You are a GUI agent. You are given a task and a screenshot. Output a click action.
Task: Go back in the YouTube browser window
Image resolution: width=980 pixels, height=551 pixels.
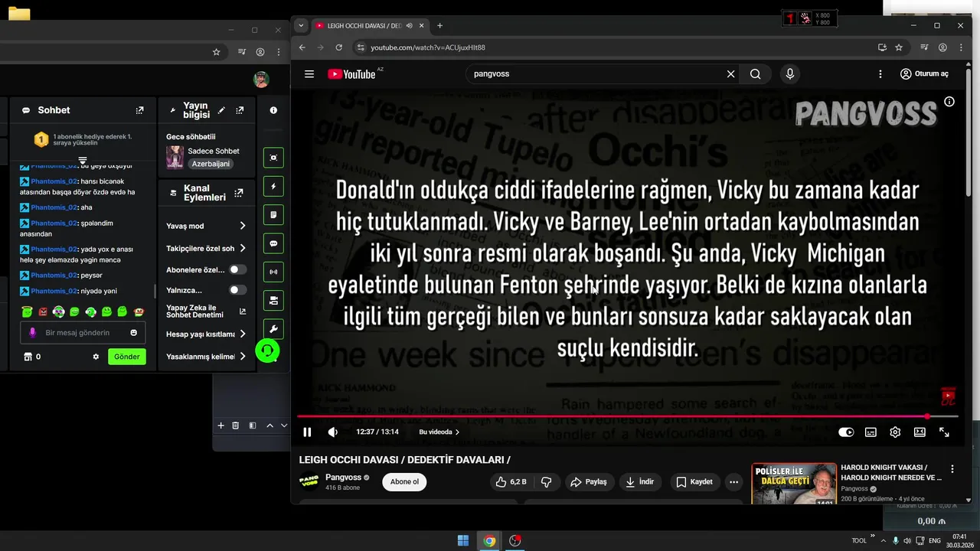point(302,47)
